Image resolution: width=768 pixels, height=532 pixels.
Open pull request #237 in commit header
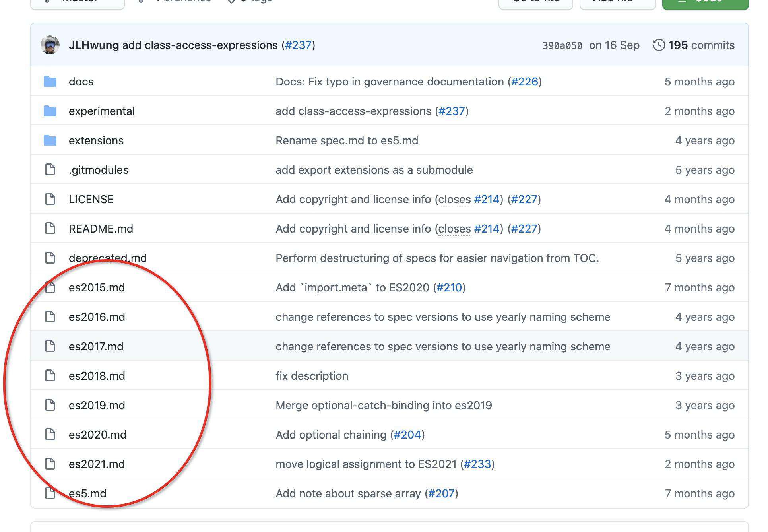click(299, 45)
